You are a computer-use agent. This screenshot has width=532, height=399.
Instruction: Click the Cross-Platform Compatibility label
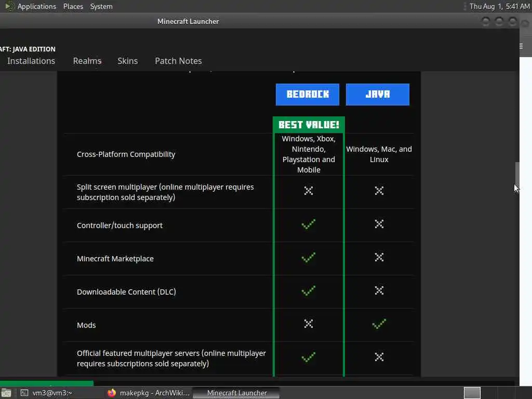pyautogui.click(x=126, y=154)
